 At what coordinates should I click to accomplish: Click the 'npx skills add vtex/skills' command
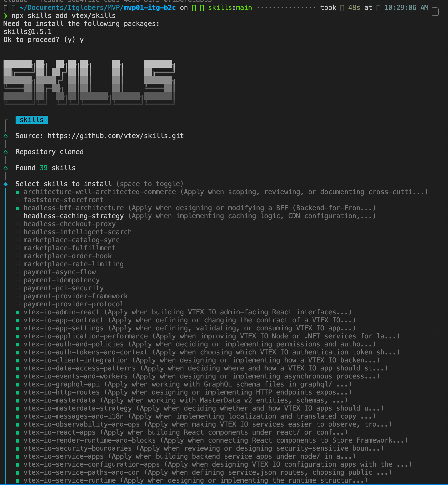tap(63, 16)
